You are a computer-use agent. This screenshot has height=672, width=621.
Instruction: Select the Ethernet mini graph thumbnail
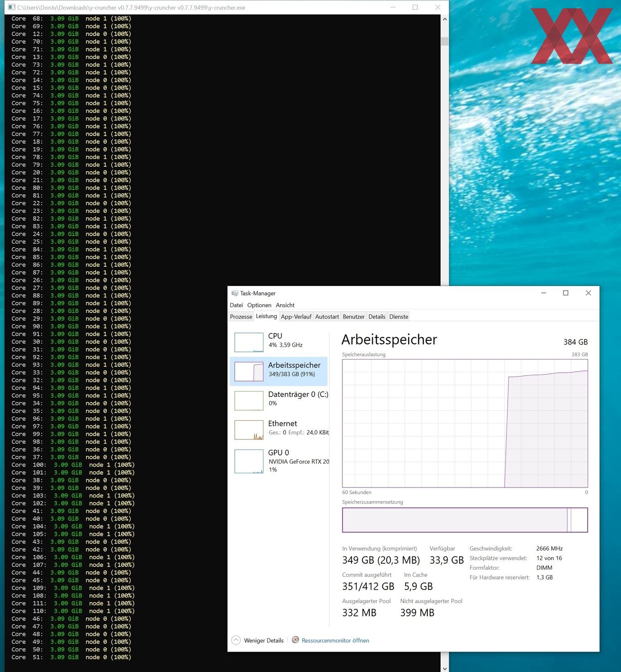point(249,430)
